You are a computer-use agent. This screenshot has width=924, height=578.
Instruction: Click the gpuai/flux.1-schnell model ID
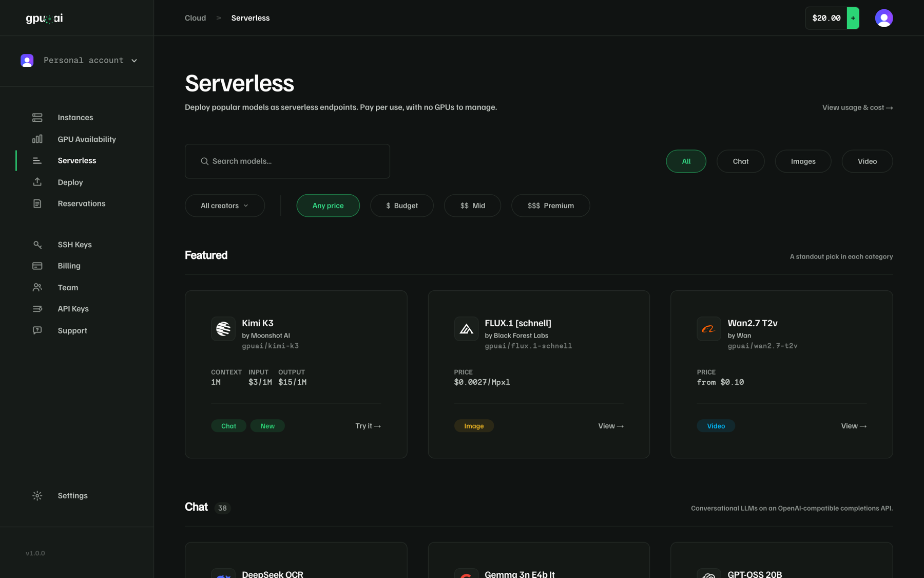[x=528, y=346]
